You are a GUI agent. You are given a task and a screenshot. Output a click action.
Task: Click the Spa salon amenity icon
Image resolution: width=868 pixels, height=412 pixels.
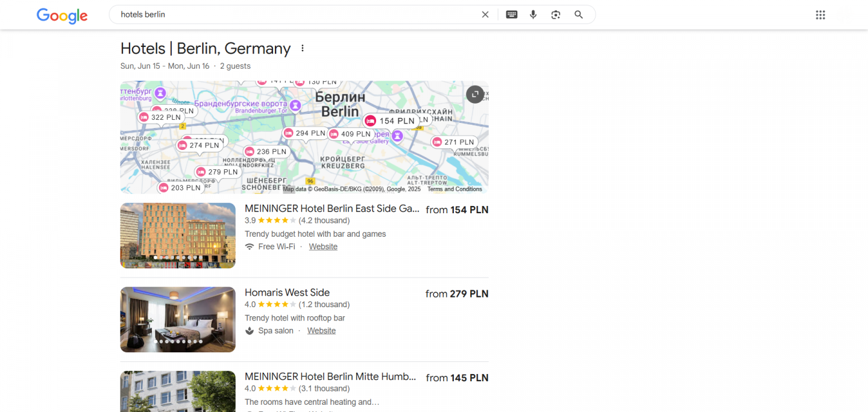[x=250, y=331]
